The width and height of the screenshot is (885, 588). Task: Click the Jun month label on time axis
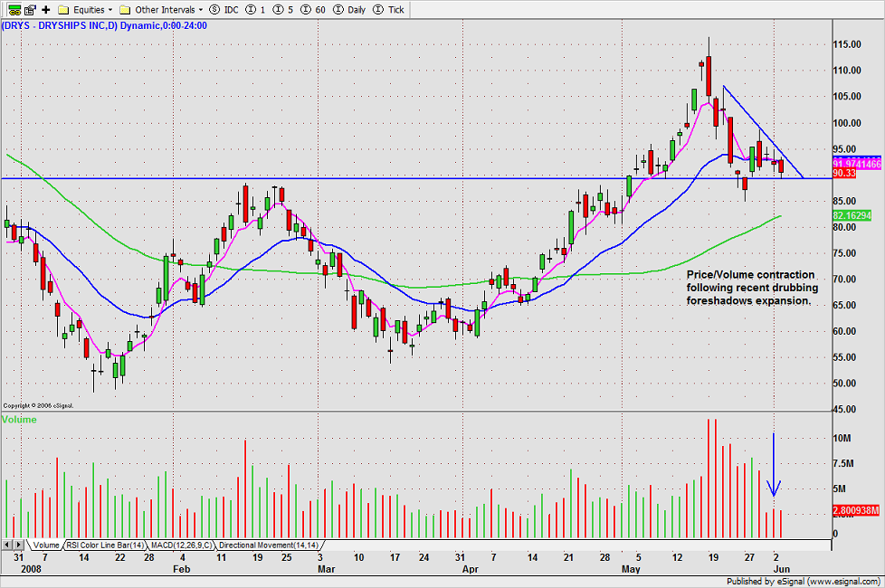(x=782, y=569)
